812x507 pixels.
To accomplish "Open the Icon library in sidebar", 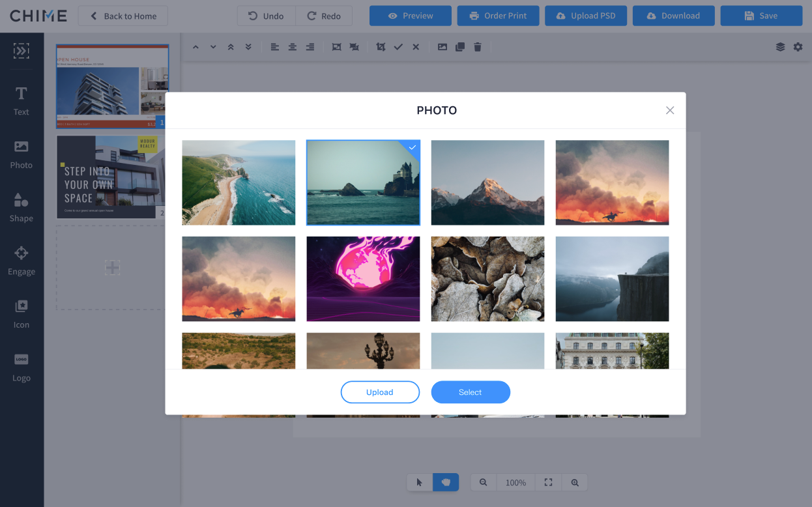I will (22, 314).
